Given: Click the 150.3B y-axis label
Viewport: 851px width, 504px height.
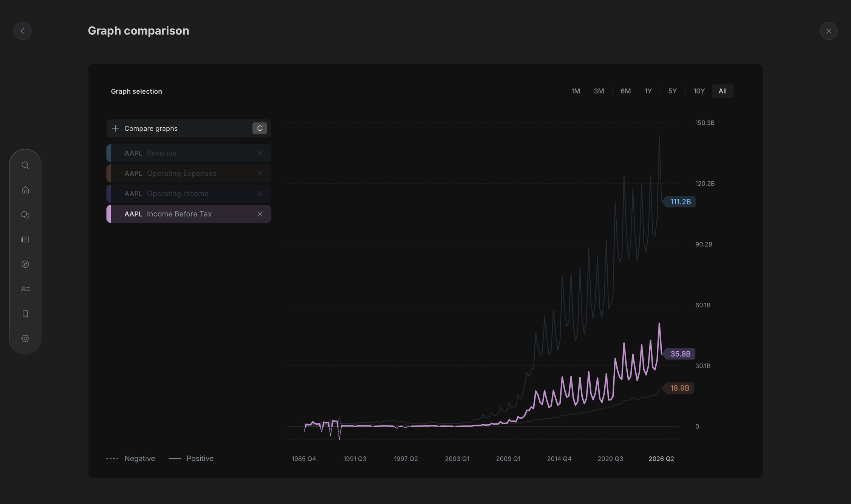Looking at the screenshot, I should (x=705, y=123).
